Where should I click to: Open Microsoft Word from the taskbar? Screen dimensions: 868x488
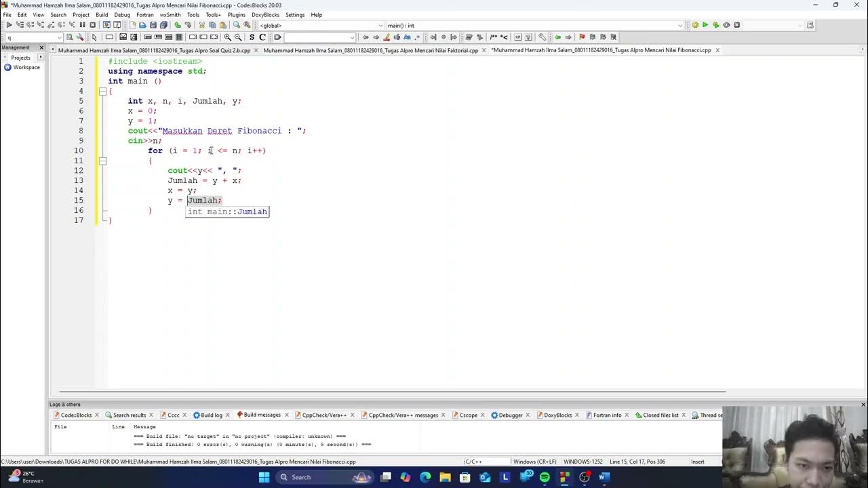(604, 477)
